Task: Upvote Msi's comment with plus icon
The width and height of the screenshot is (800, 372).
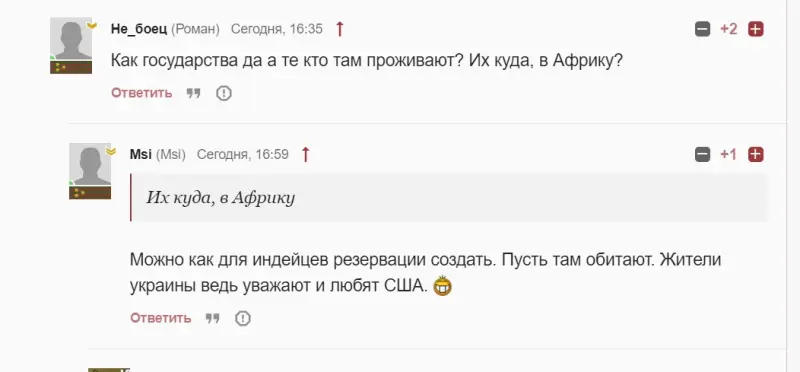Action: pos(756,154)
